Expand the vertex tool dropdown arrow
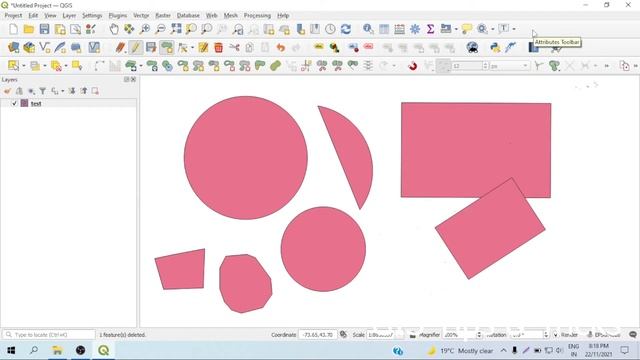 click(192, 48)
